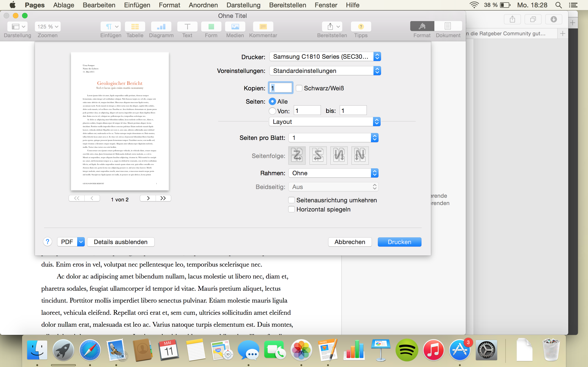588x367 pixels.
Task: Check Seitenausrichtung umkehren
Action: [x=291, y=200]
